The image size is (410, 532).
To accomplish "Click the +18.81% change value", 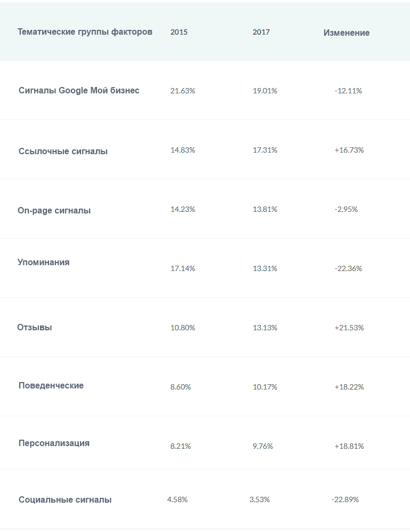I will [x=349, y=446].
